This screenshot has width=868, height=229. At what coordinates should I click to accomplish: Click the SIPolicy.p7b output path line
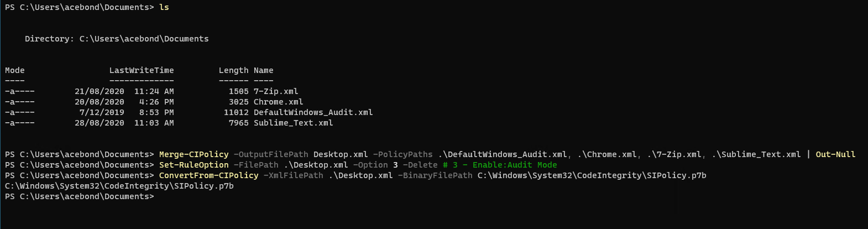[119, 186]
